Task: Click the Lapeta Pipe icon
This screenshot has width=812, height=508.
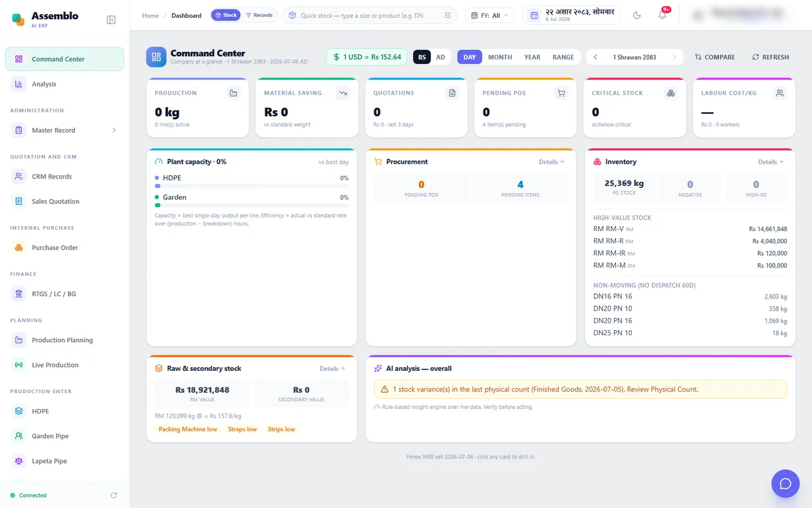Action: pyautogui.click(x=19, y=460)
